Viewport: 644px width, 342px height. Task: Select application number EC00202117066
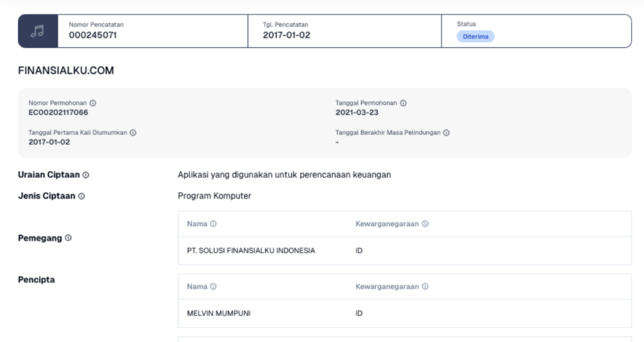[58, 113]
